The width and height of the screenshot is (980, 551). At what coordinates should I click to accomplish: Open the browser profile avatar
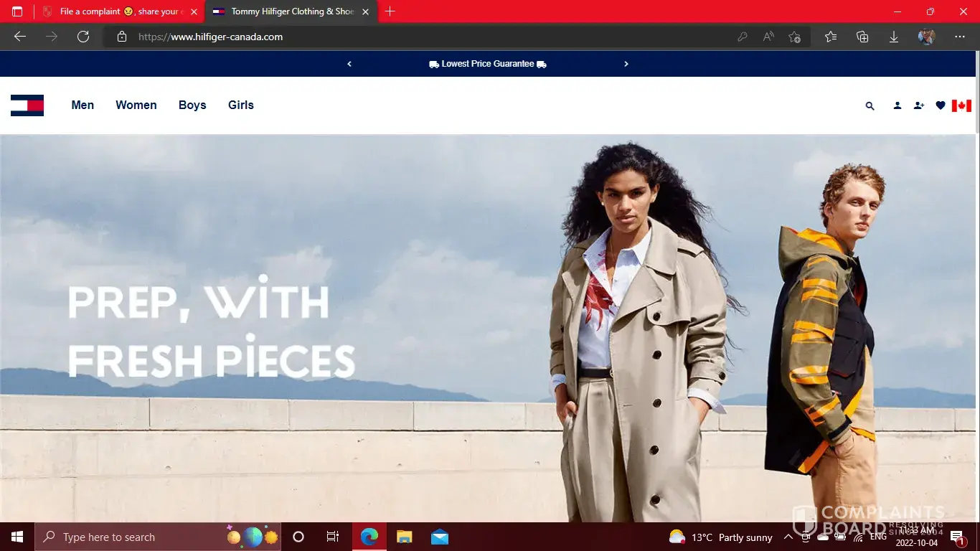pyautogui.click(x=926, y=37)
